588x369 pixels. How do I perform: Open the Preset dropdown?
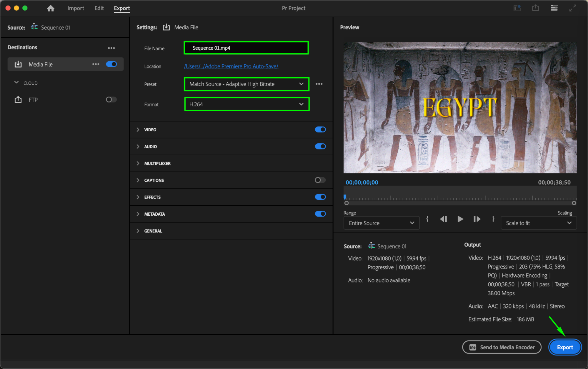[246, 84]
